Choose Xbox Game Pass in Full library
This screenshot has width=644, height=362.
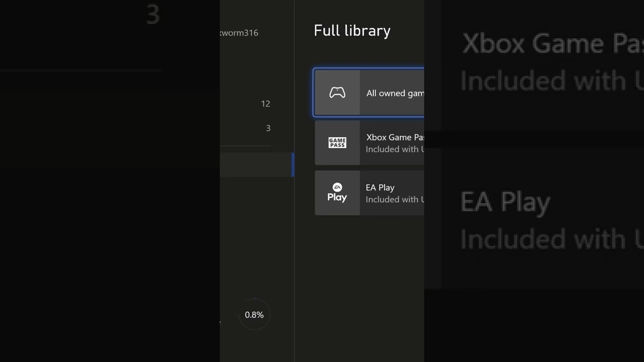[369, 143]
